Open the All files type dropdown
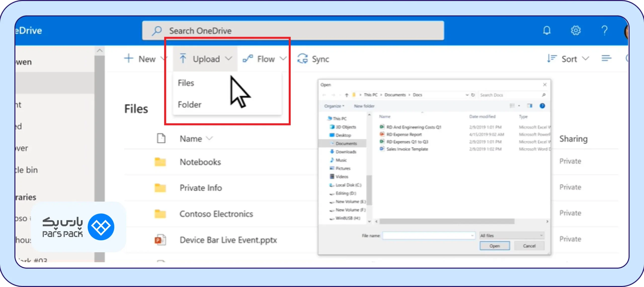 tap(512, 235)
